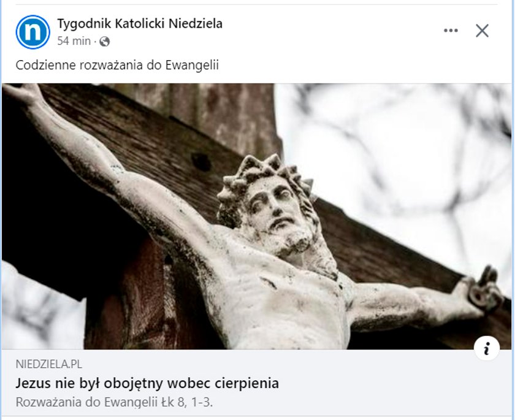
Task: Click the description Rozważania do Ewangelii Łk 8, 1-3
Action: click(x=114, y=402)
